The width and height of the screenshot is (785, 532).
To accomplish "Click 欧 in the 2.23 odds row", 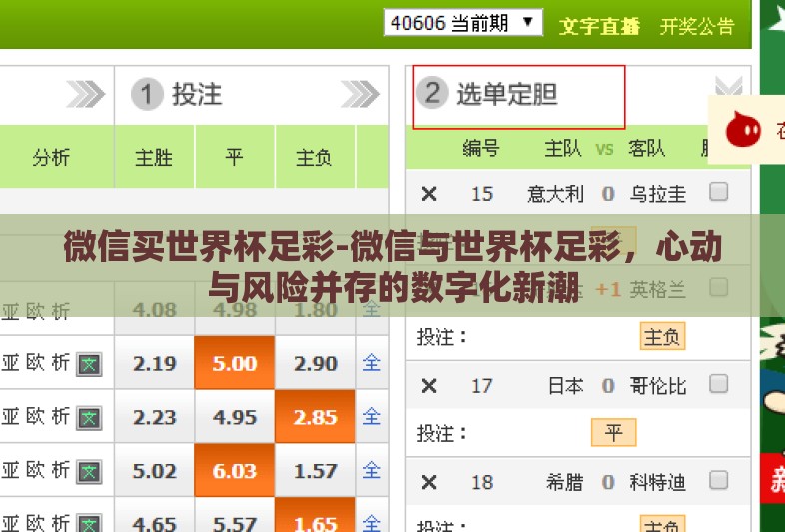I will [35, 416].
